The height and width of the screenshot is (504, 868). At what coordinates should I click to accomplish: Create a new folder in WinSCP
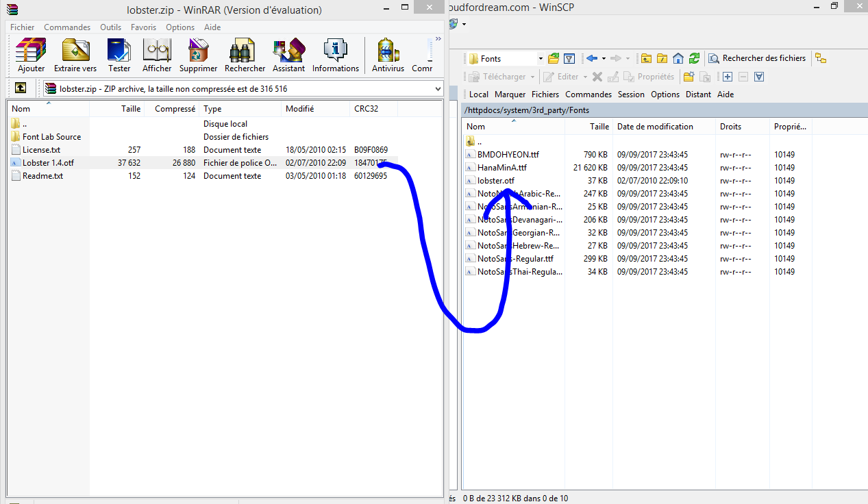(x=689, y=77)
